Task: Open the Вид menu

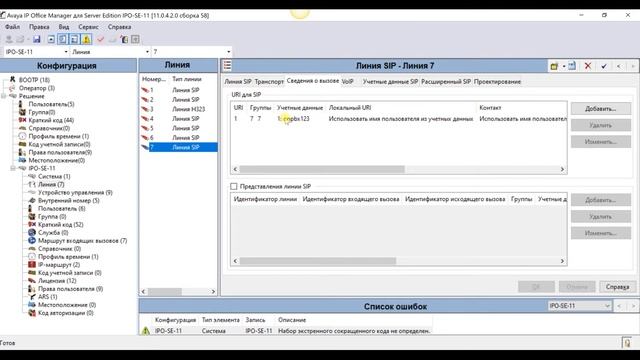Action: coord(64,27)
